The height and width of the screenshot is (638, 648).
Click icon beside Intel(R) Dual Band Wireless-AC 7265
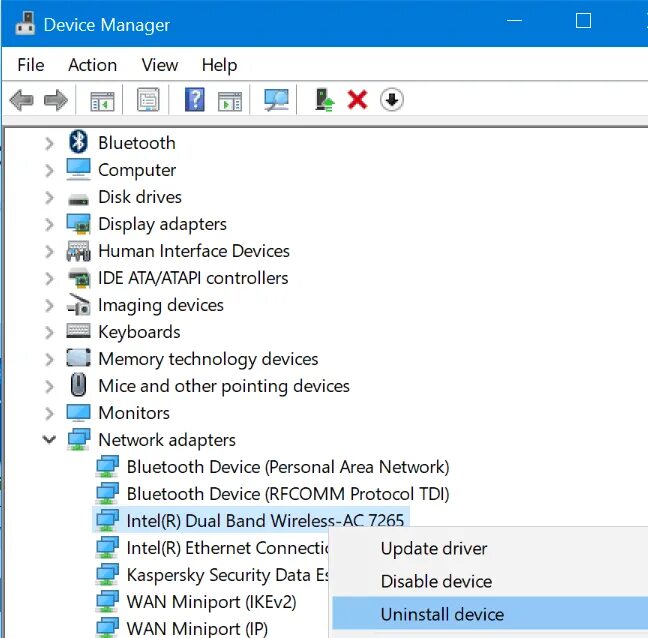[x=107, y=520]
